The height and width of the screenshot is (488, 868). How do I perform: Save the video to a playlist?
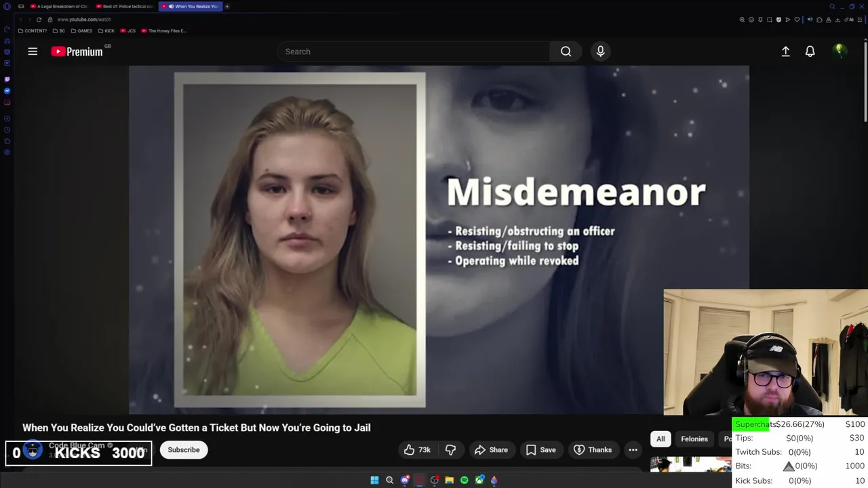pos(540,449)
